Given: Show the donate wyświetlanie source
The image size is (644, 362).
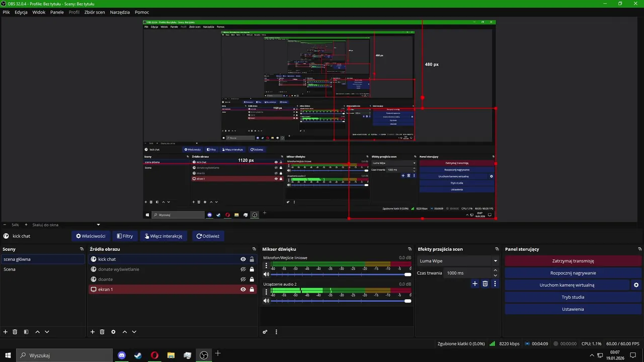Looking at the screenshot, I should click(x=243, y=269).
